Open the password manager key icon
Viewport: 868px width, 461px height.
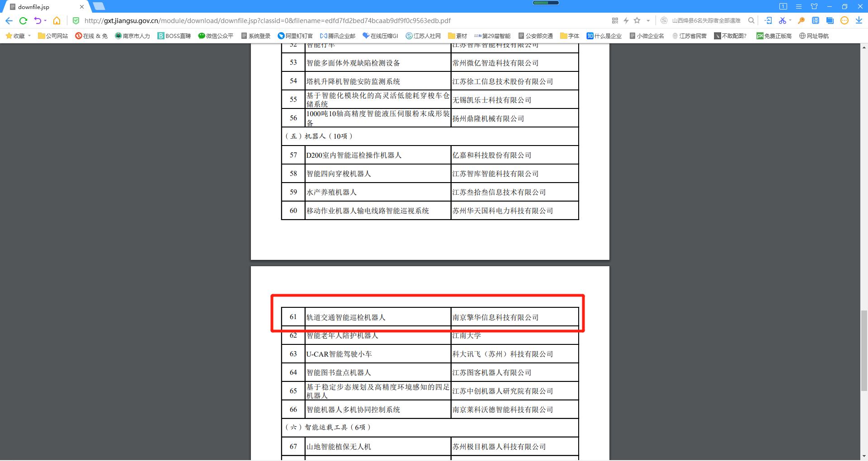[x=801, y=20]
